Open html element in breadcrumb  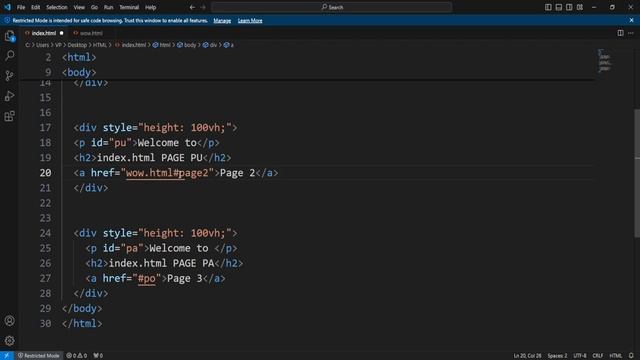click(x=162, y=45)
